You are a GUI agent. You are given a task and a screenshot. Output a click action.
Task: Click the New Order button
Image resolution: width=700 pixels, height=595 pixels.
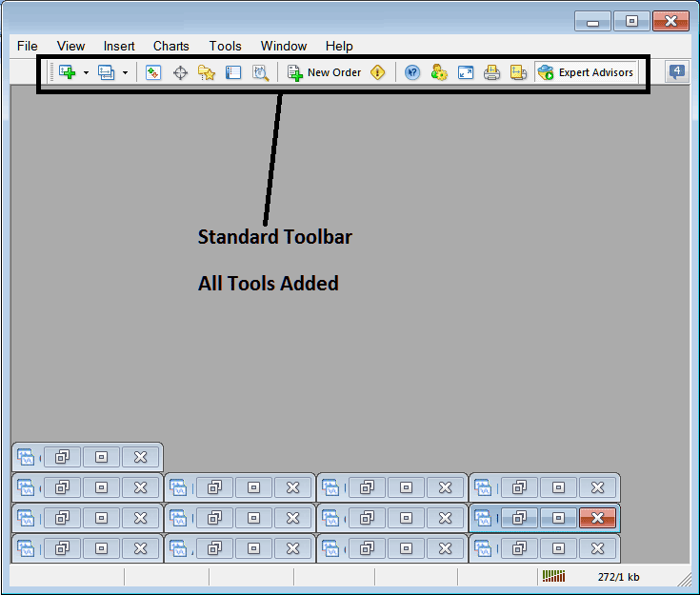click(325, 72)
